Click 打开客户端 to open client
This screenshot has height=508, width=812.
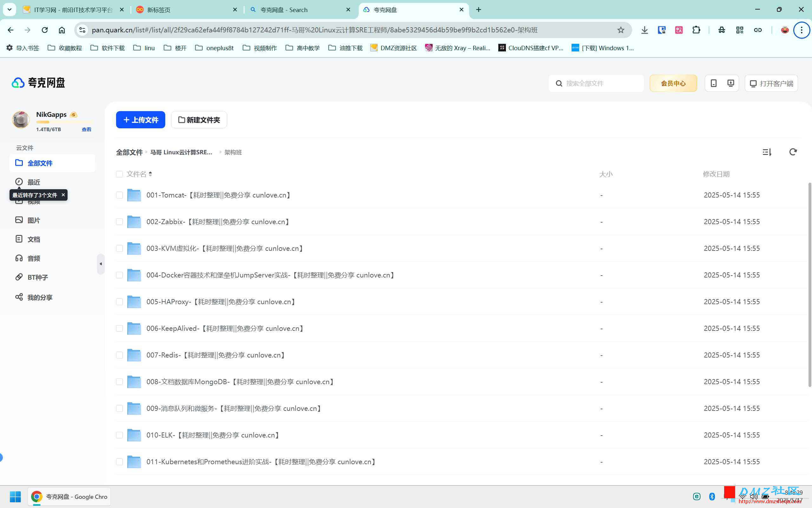click(771, 83)
